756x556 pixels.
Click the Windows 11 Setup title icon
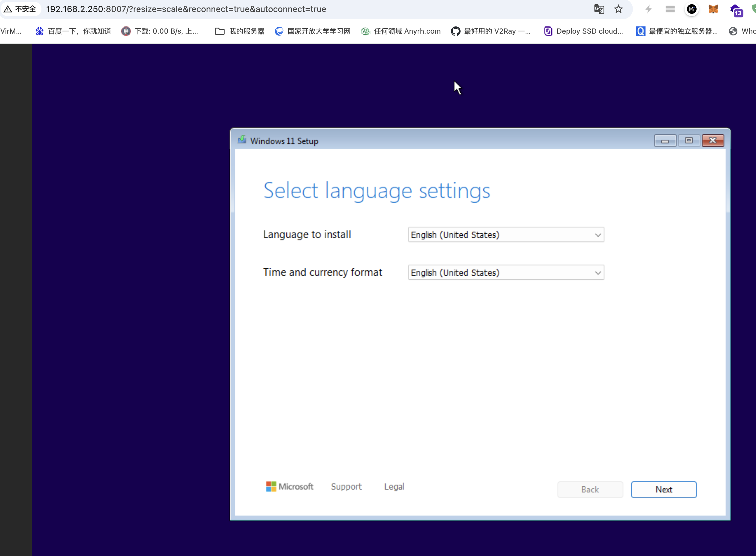pos(242,140)
